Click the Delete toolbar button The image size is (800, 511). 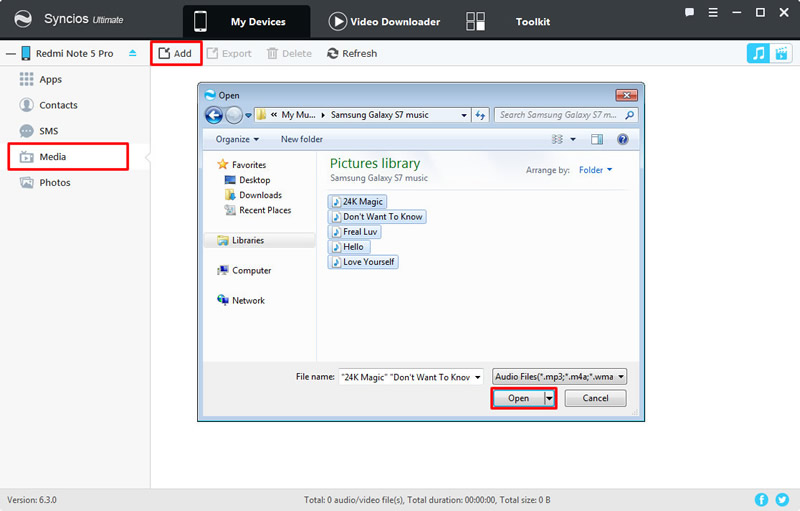coord(289,53)
